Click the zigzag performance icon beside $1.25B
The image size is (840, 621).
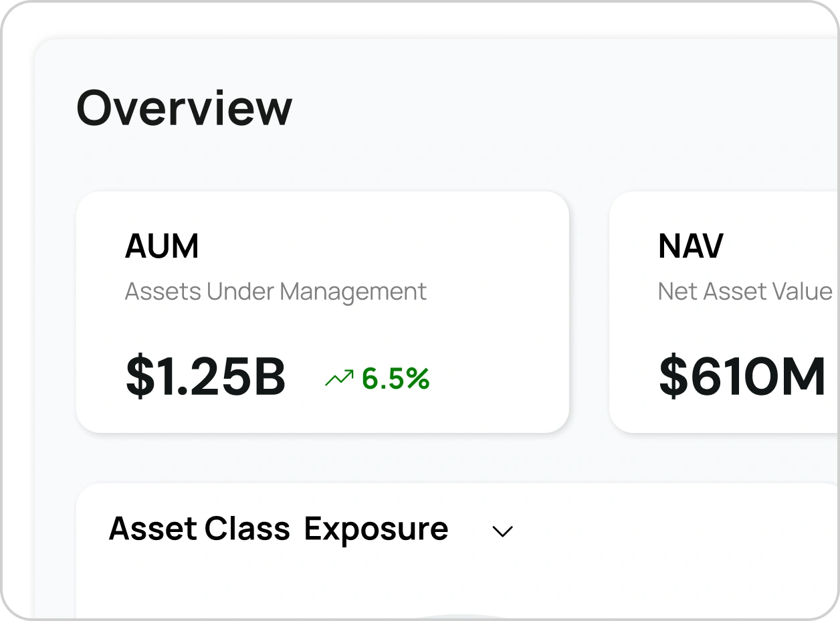pos(341,376)
